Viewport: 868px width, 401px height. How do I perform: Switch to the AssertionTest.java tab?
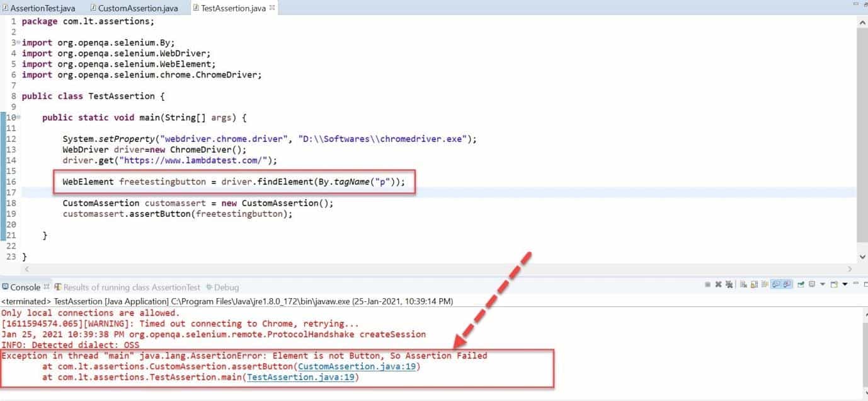coord(38,8)
